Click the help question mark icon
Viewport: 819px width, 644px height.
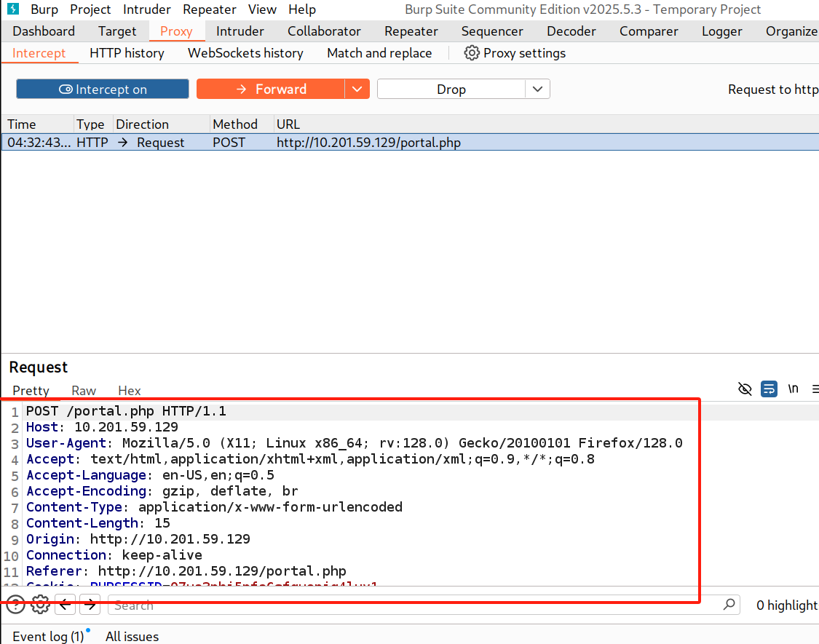pos(16,605)
